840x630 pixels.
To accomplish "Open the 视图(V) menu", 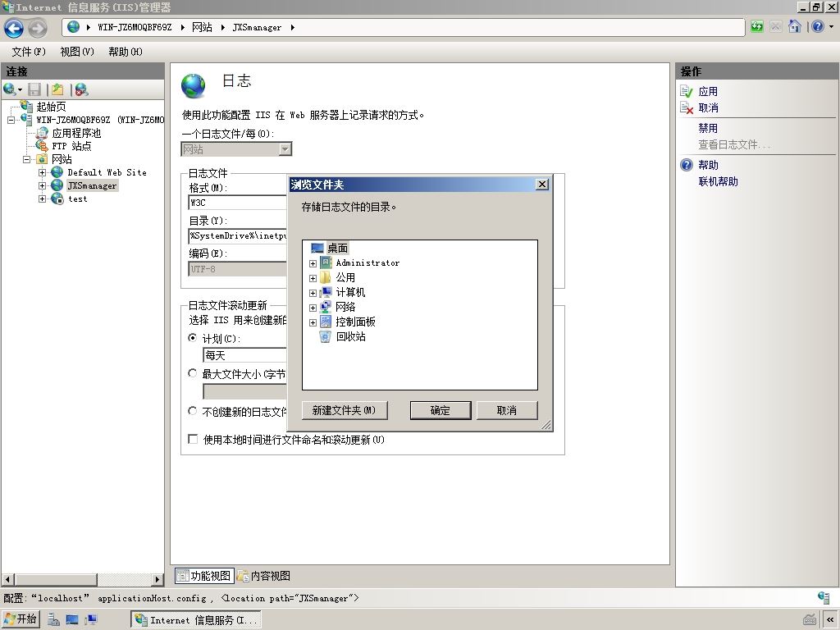I will [x=77, y=52].
